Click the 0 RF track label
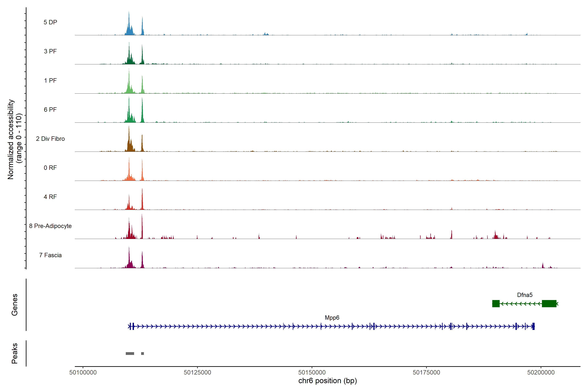 click(50, 168)
